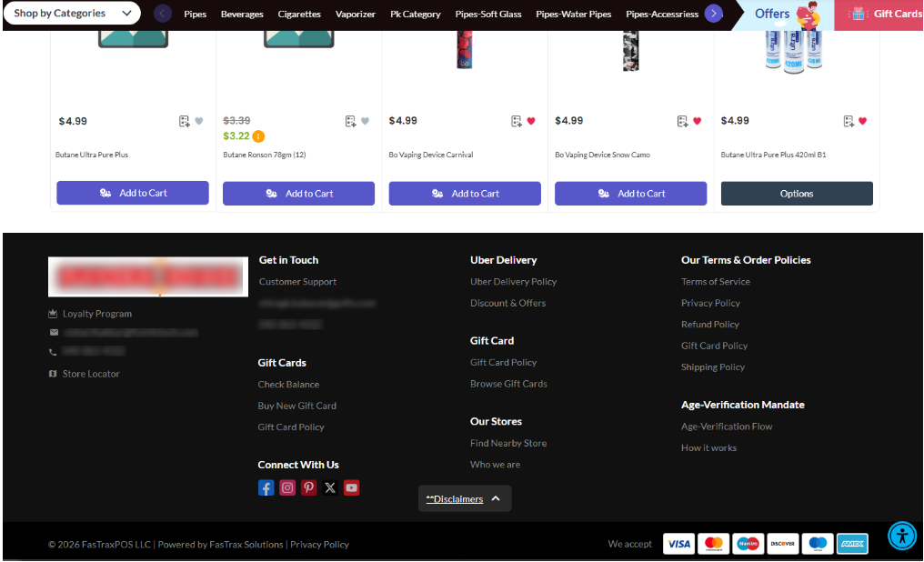Show next categories with right arrow
This screenshot has width=924, height=562.
coord(714,13)
